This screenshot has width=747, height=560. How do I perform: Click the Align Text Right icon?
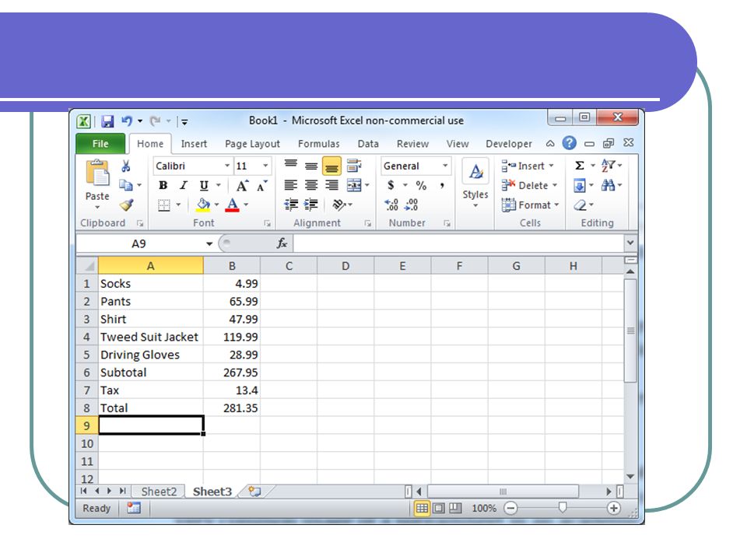pyautogui.click(x=331, y=185)
